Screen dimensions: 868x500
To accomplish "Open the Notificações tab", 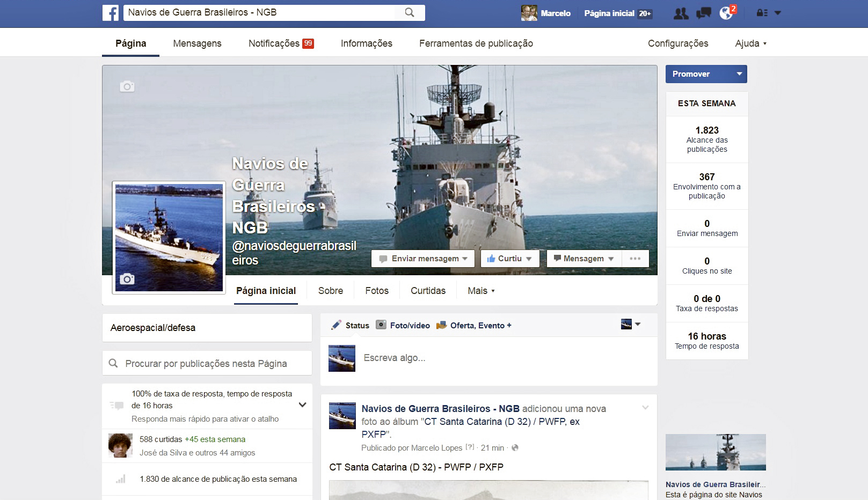I will click(x=281, y=43).
